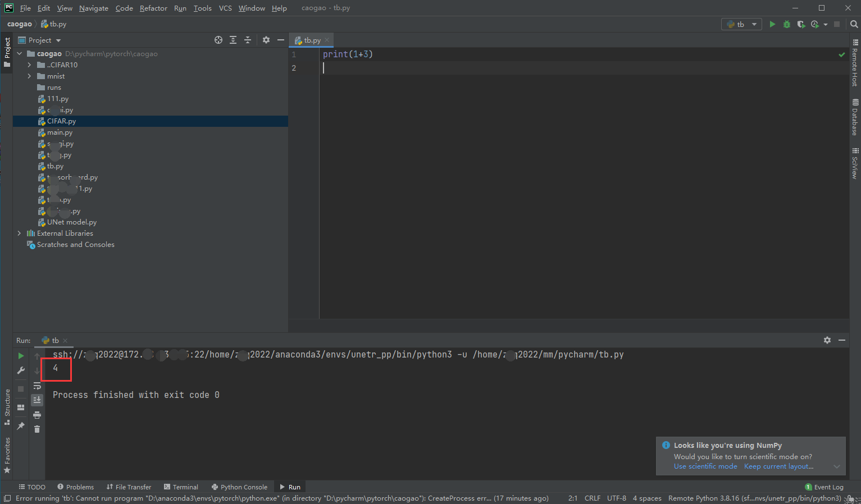The height and width of the screenshot is (504, 861).
Task: Open run configuration wrench in Run panel
Action: [21, 370]
